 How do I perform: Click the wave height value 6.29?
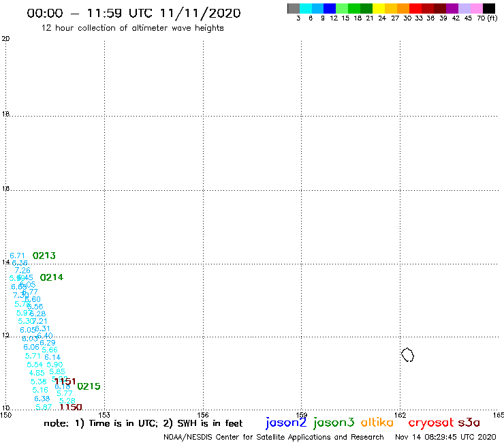(x=48, y=343)
